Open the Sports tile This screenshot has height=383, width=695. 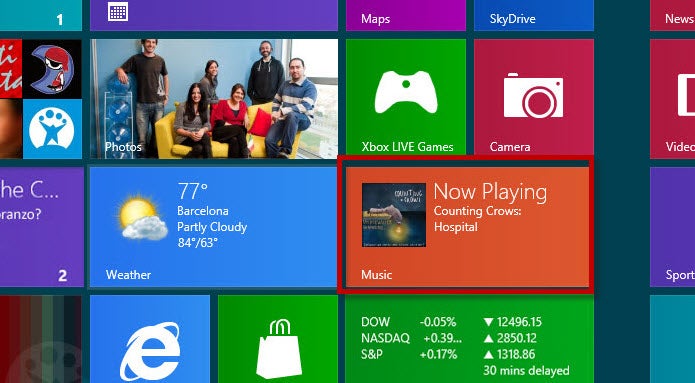(x=672, y=227)
